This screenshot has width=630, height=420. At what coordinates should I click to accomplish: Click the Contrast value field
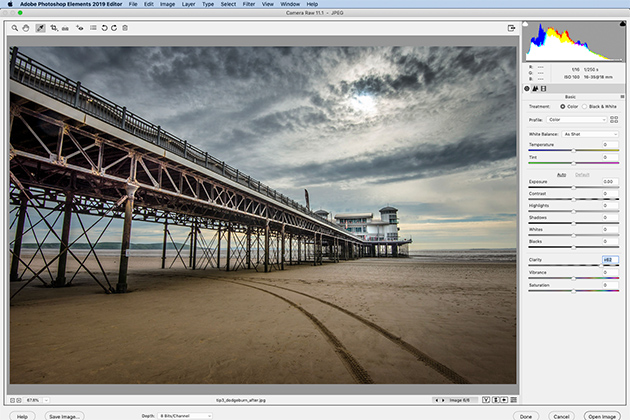click(610, 194)
